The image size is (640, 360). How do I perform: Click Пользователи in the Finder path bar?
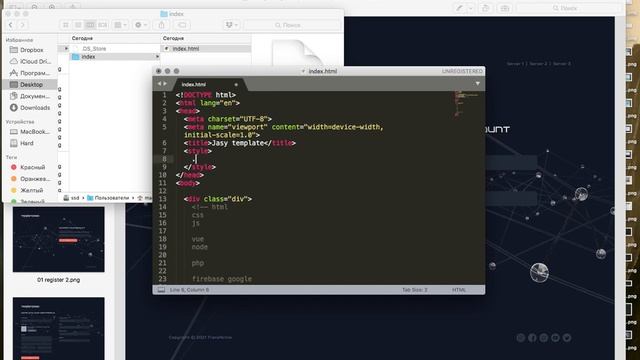108,198
